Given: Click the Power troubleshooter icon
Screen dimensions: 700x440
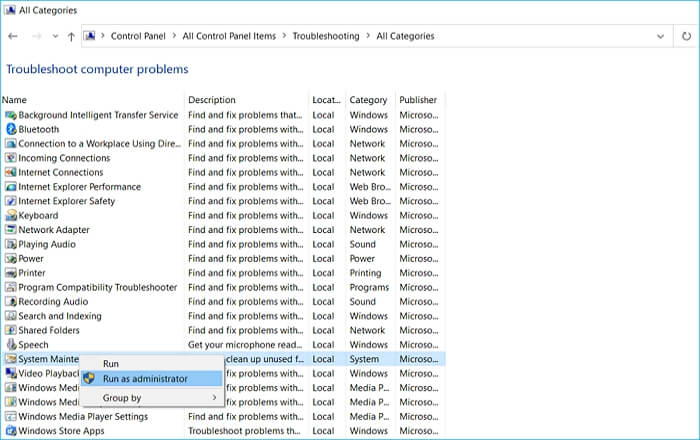Looking at the screenshot, I should (x=11, y=258).
